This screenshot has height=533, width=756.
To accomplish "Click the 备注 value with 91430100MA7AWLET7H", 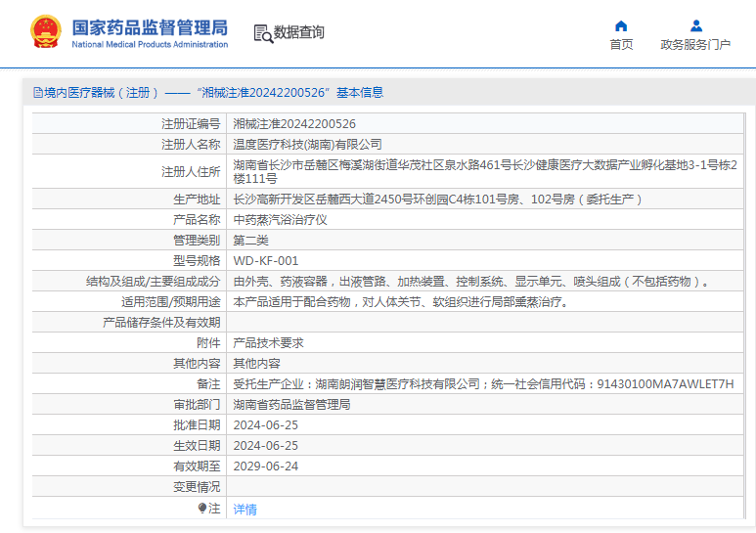I will tap(483, 384).
